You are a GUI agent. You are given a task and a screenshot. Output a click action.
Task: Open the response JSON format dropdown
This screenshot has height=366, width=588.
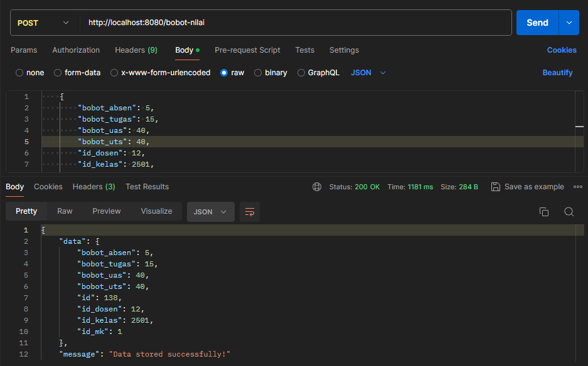click(210, 212)
